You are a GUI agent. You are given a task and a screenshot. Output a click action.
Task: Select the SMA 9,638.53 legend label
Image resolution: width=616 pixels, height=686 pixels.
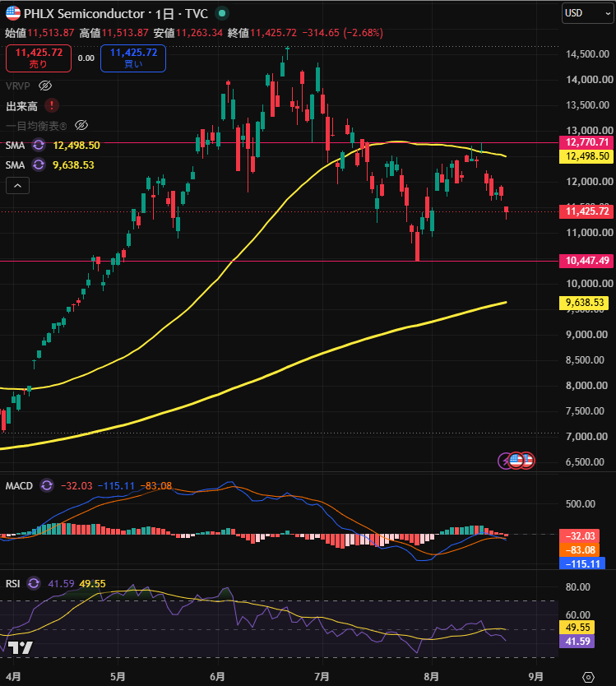15,165
